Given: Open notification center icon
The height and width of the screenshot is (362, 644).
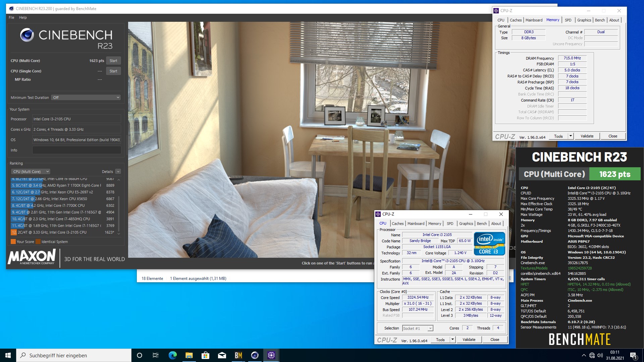Looking at the screenshot, I should [x=633, y=355].
